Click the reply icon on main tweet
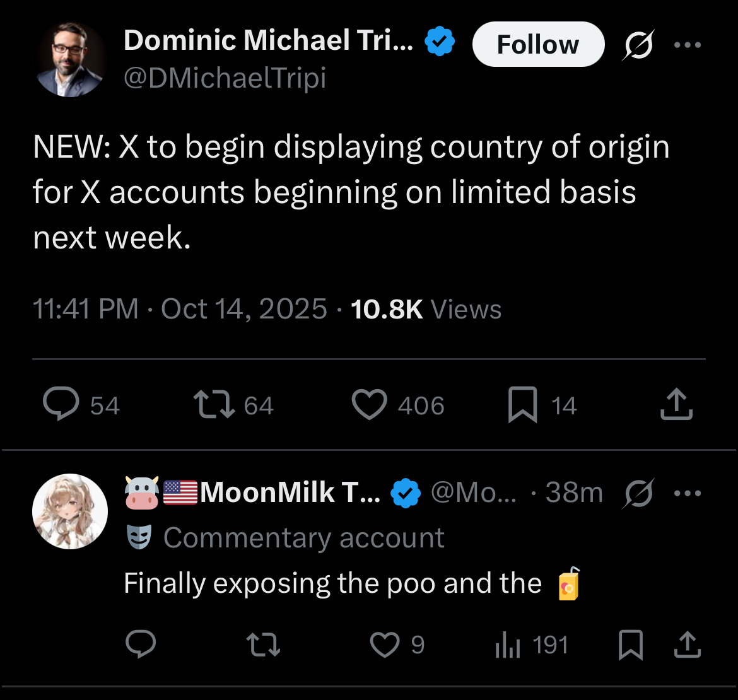738x700 pixels. (x=61, y=404)
